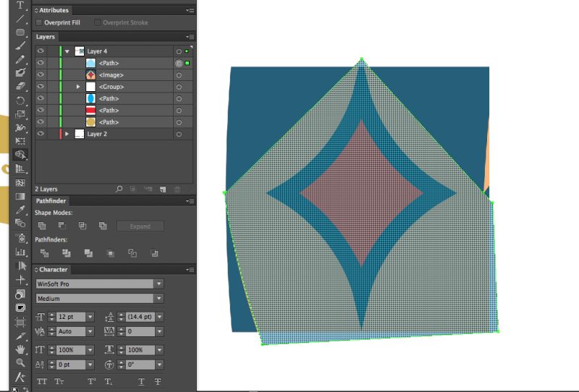Select the Gradient tool
The width and height of the screenshot is (579, 392).
coord(20,197)
